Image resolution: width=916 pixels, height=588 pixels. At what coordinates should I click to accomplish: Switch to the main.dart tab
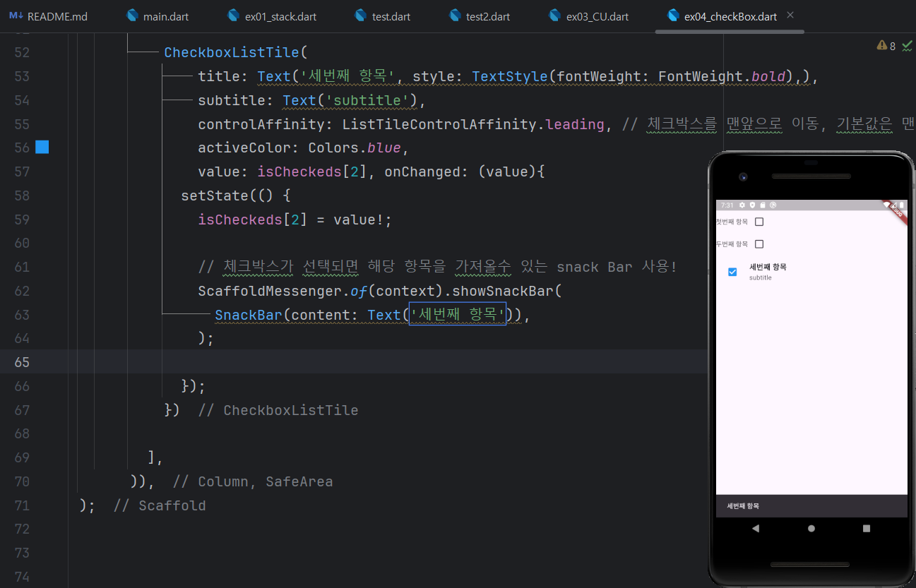[x=157, y=16]
